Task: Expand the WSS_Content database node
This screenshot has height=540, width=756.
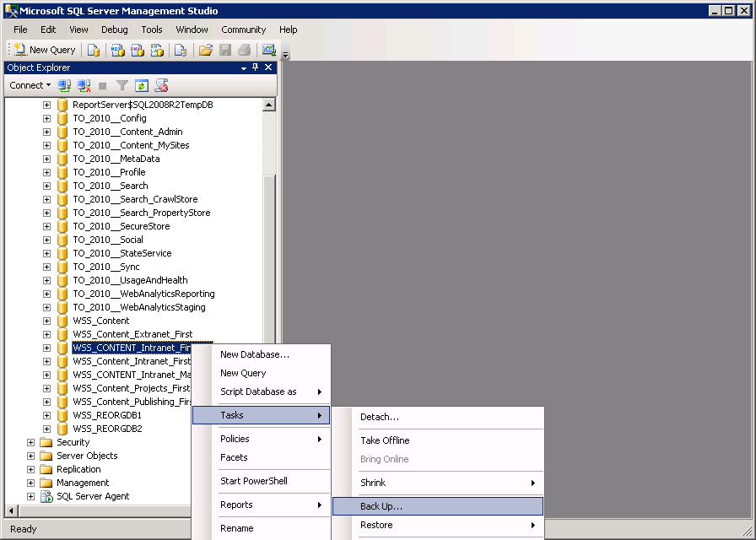Action: click(x=47, y=321)
